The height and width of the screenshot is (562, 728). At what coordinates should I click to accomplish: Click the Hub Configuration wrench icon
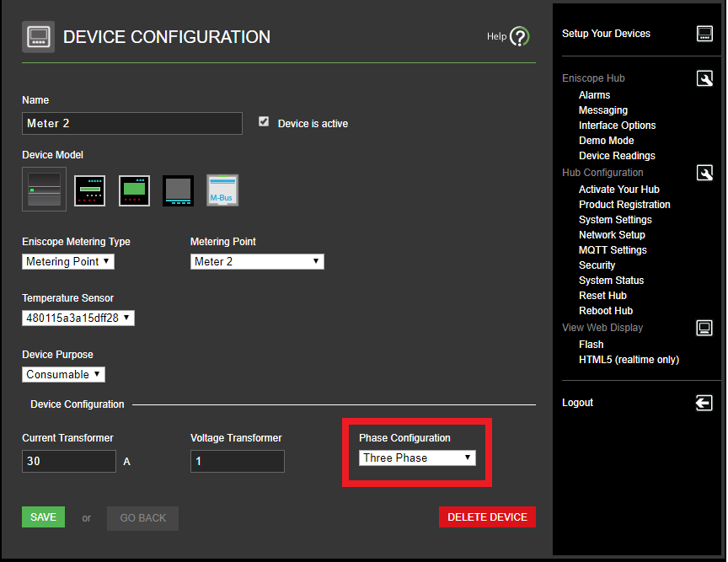pyautogui.click(x=704, y=173)
